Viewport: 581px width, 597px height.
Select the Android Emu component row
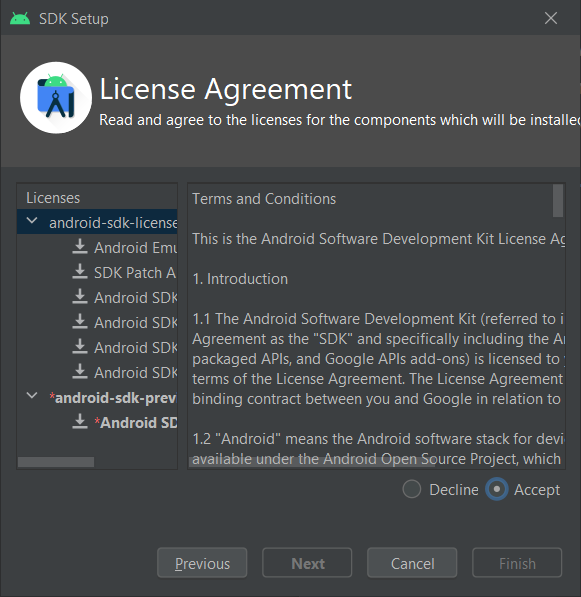[97, 247]
